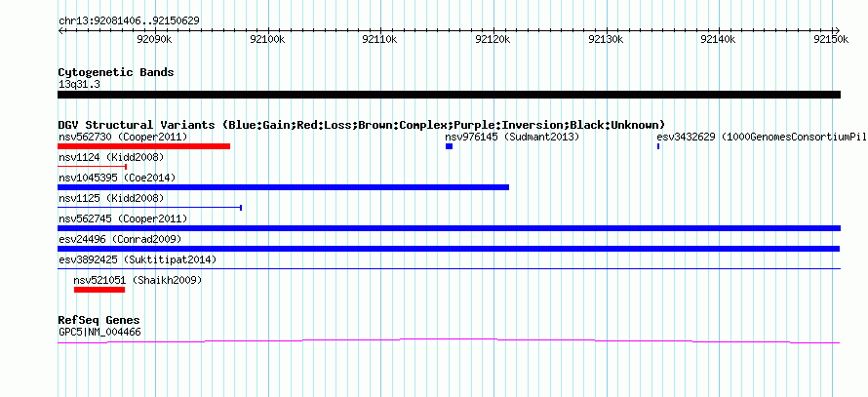Screen dimensions: 868x397
Task: Click the nsv1125 (Kidd2008) thin blue line
Action: (150, 208)
